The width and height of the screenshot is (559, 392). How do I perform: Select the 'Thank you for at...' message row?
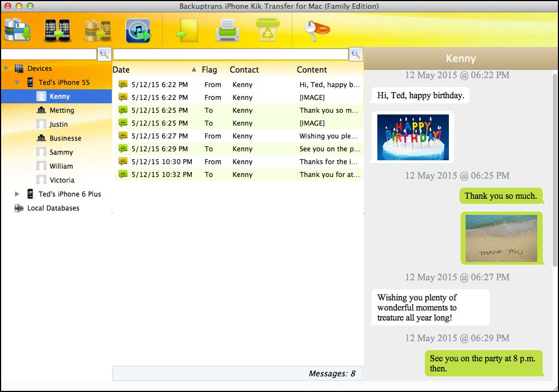coord(238,174)
